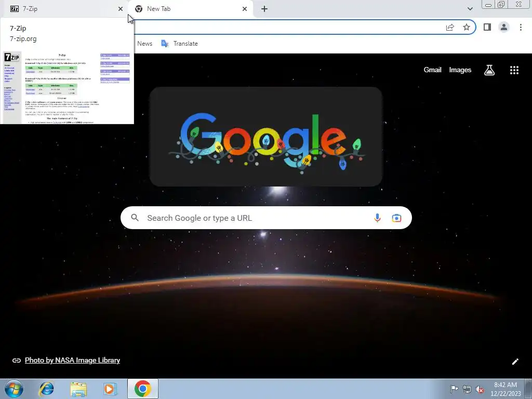Bookmark this tab with the star icon

pyautogui.click(x=467, y=27)
